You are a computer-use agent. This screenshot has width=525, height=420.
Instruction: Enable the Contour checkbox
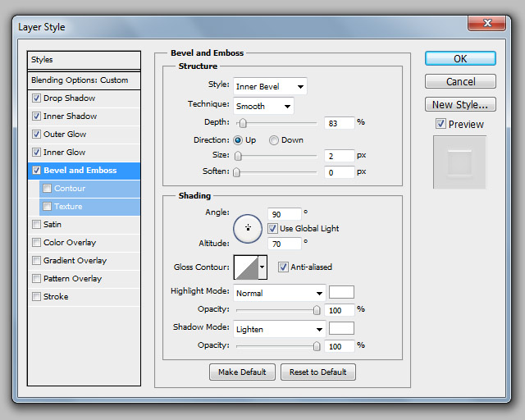[48, 188]
